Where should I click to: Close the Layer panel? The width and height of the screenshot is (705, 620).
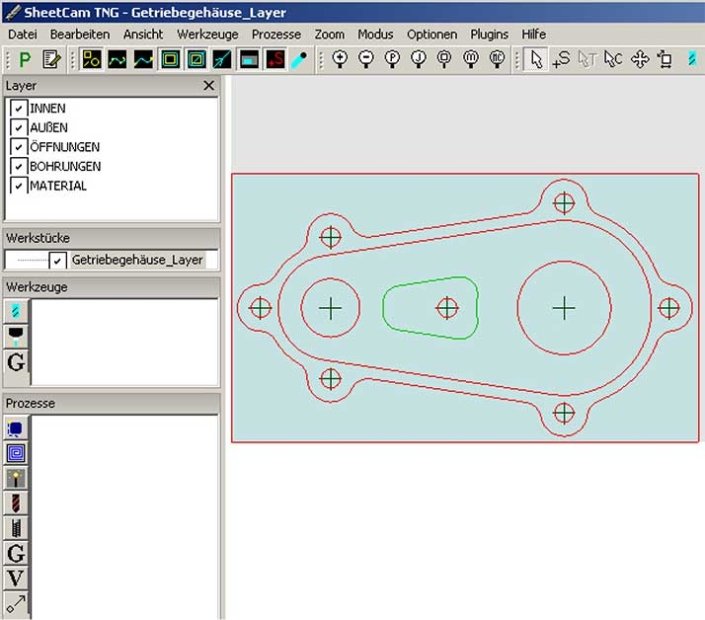coord(209,86)
